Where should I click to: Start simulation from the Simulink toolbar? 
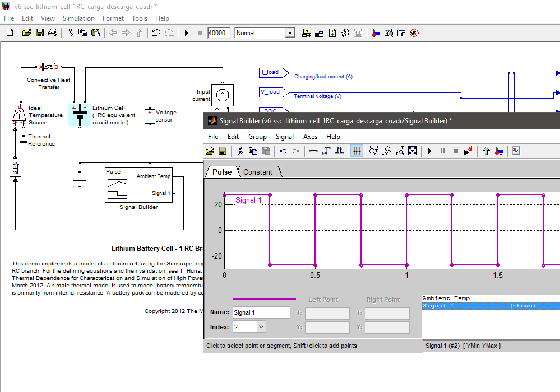(187, 33)
